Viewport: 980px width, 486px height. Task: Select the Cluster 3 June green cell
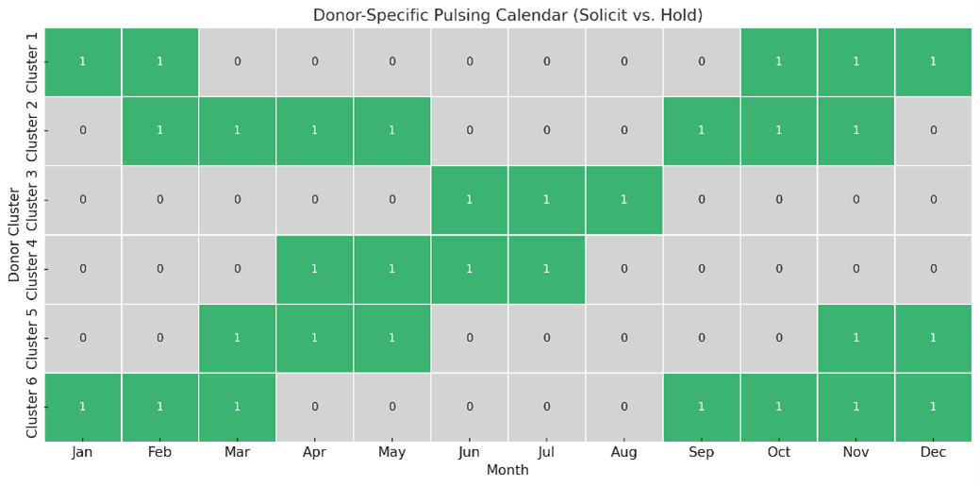click(469, 200)
